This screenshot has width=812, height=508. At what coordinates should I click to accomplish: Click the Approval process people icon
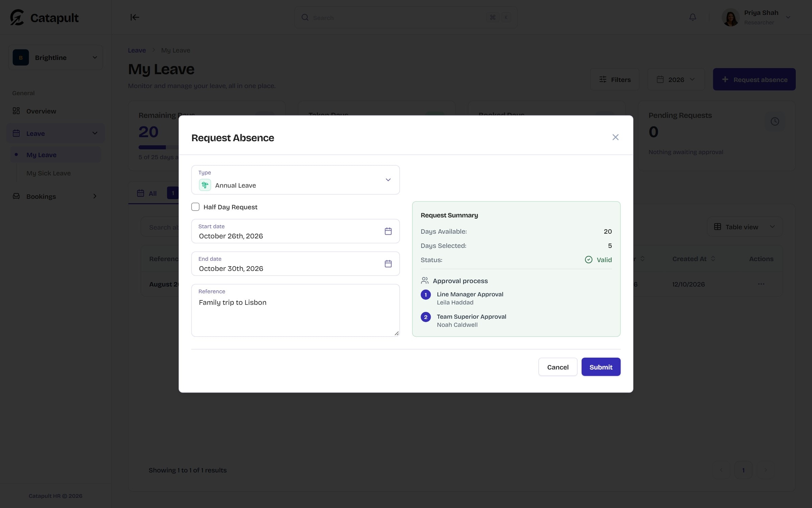coord(425,281)
